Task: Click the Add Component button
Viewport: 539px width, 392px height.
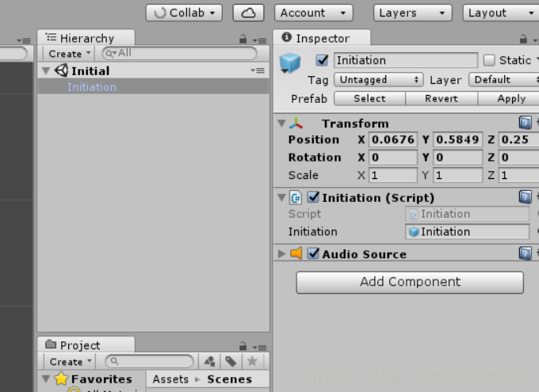Action: 410,283
